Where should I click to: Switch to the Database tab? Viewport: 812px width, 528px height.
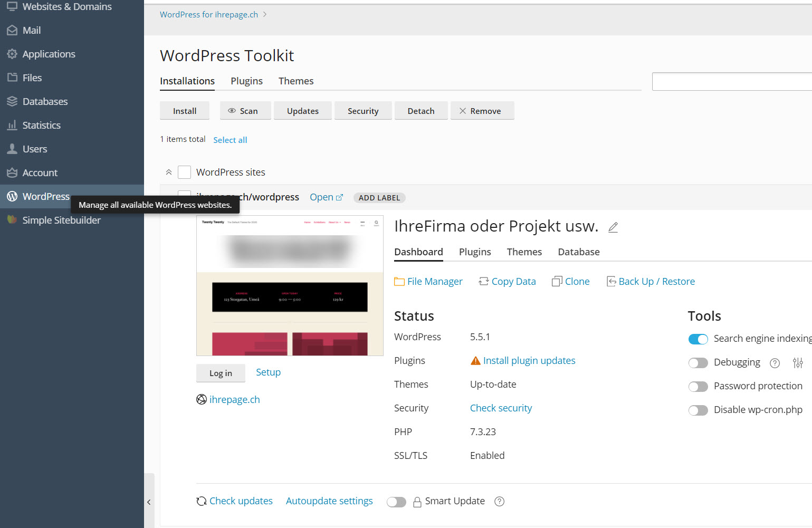click(578, 252)
